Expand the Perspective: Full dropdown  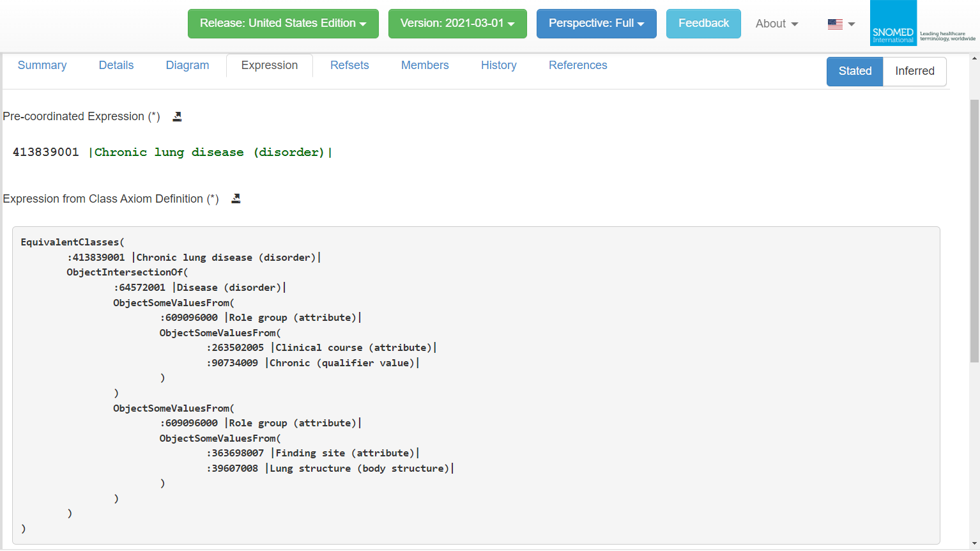click(x=596, y=24)
